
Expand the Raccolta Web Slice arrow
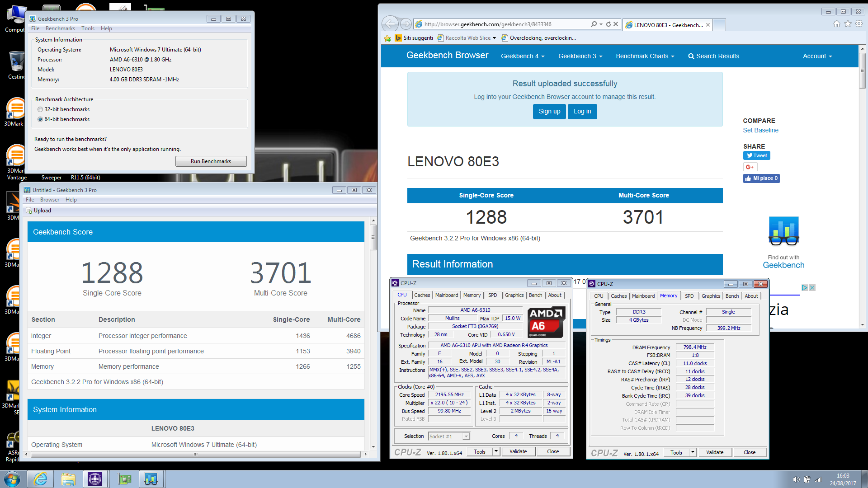coord(494,38)
